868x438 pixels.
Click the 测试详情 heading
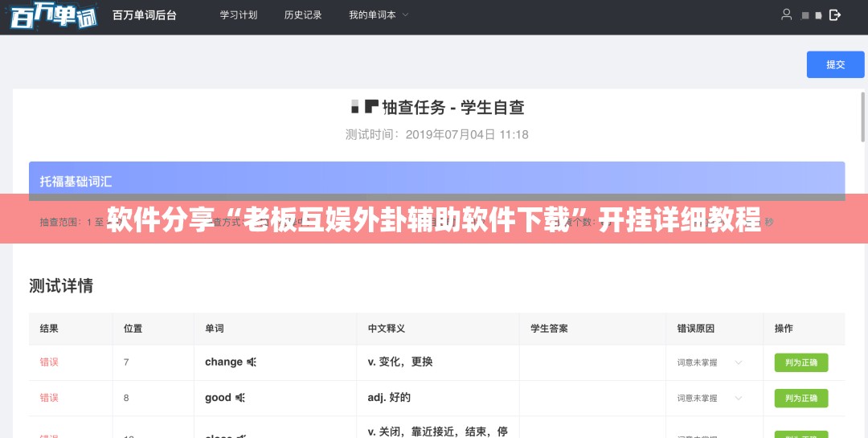[61, 286]
